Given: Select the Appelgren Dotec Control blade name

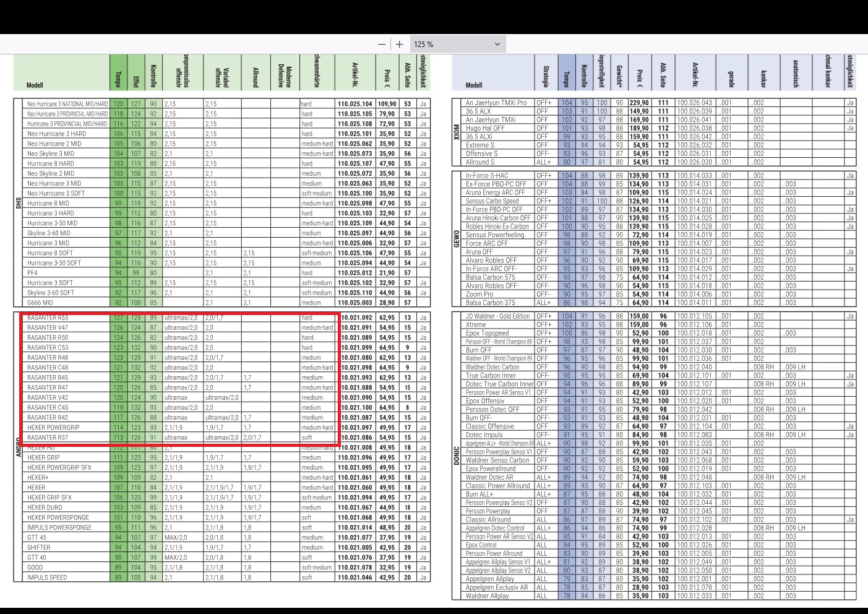Looking at the screenshot, I should pyautogui.click(x=495, y=528).
